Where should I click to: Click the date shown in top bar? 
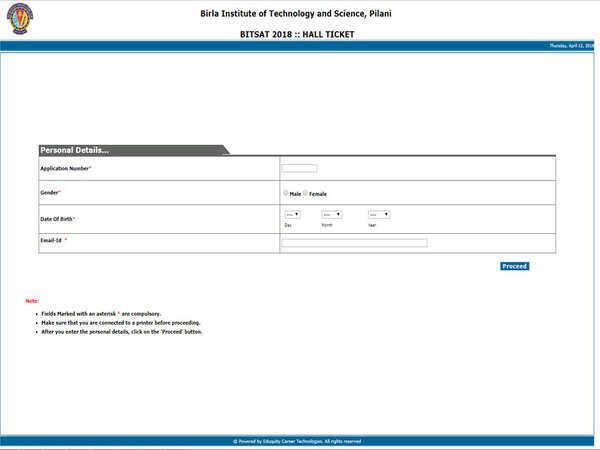pyautogui.click(x=574, y=46)
